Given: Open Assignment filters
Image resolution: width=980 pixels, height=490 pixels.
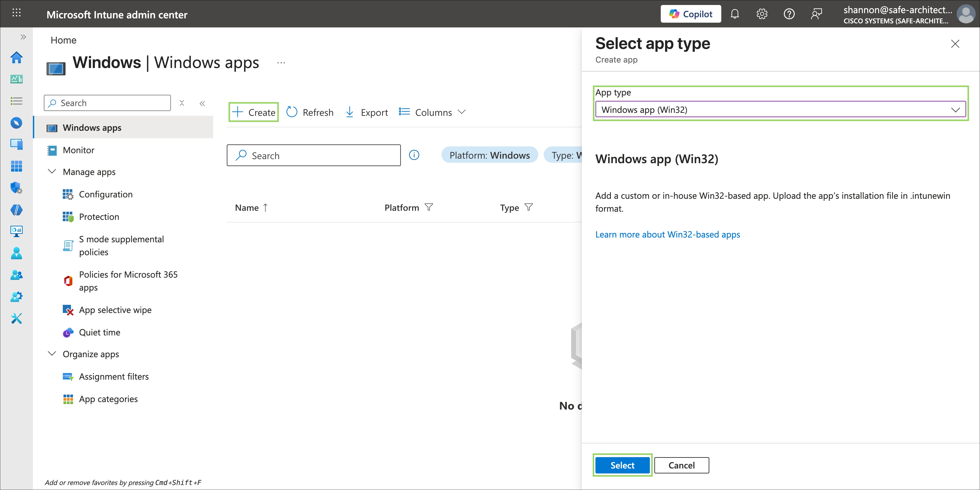Looking at the screenshot, I should coord(114,376).
